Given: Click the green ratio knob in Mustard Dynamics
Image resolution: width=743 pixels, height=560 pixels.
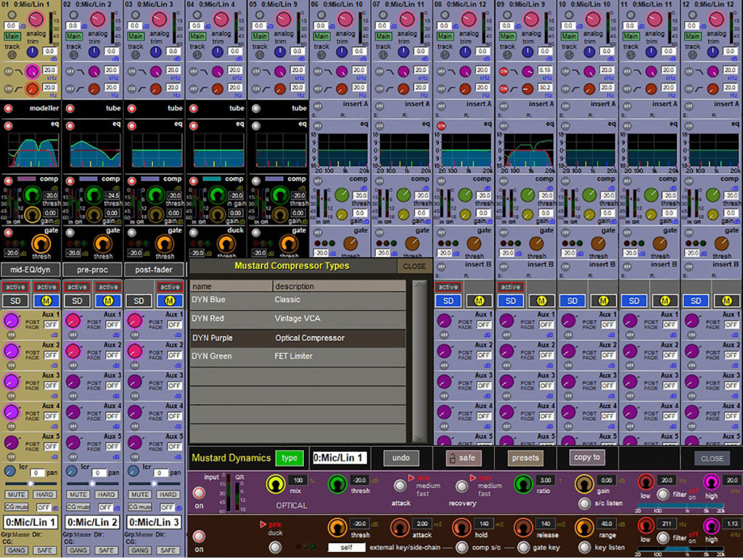Looking at the screenshot, I should point(523,484).
